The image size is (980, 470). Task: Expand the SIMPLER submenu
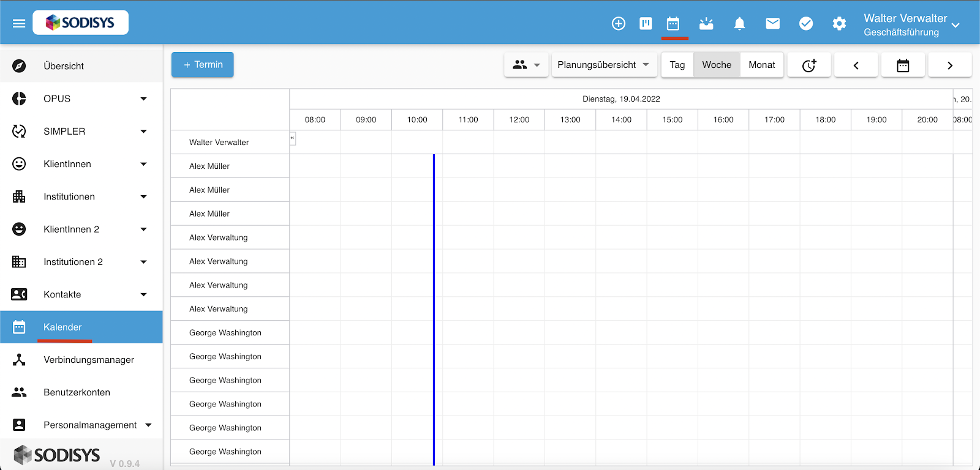pos(143,131)
